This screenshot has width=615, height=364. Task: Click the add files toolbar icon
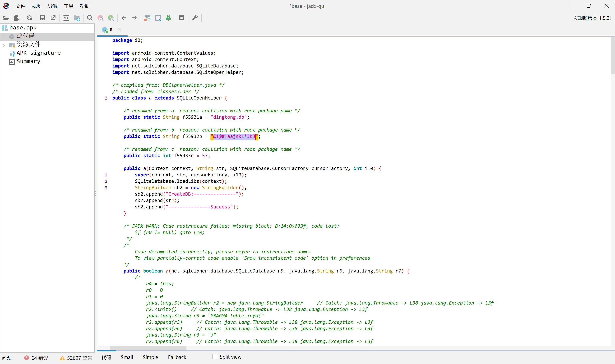[x=16, y=18]
